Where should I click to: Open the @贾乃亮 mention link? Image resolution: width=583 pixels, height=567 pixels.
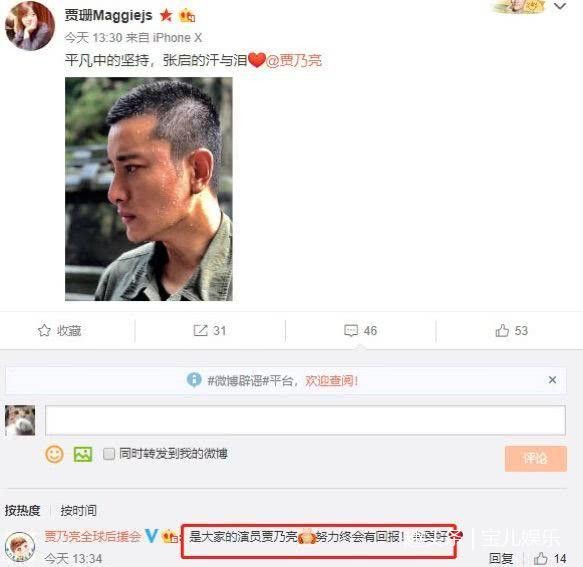[294, 60]
